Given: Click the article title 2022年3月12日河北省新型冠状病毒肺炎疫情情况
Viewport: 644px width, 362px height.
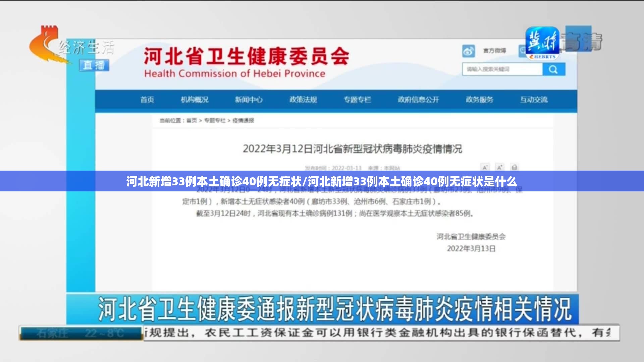Looking at the screenshot, I should [x=353, y=149].
